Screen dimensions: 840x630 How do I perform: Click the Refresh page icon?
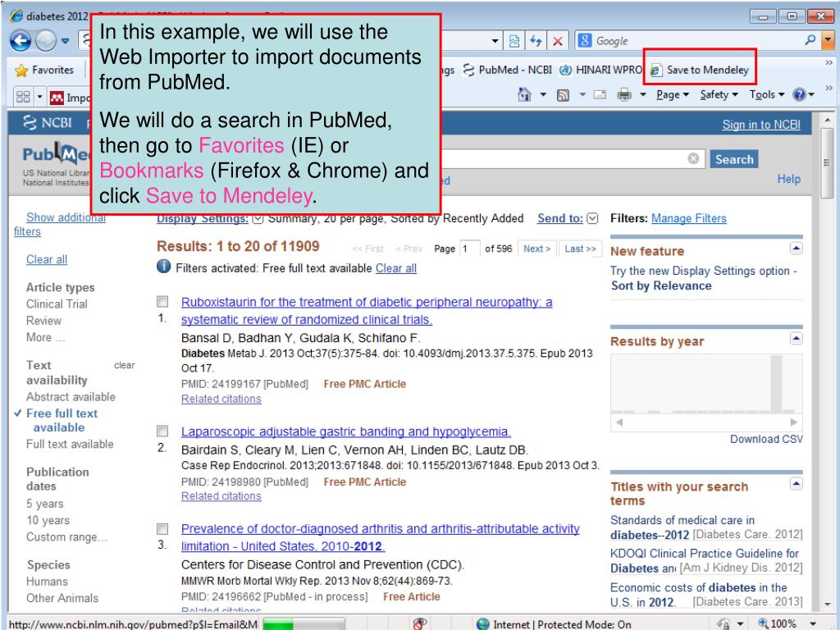pos(536,41)
